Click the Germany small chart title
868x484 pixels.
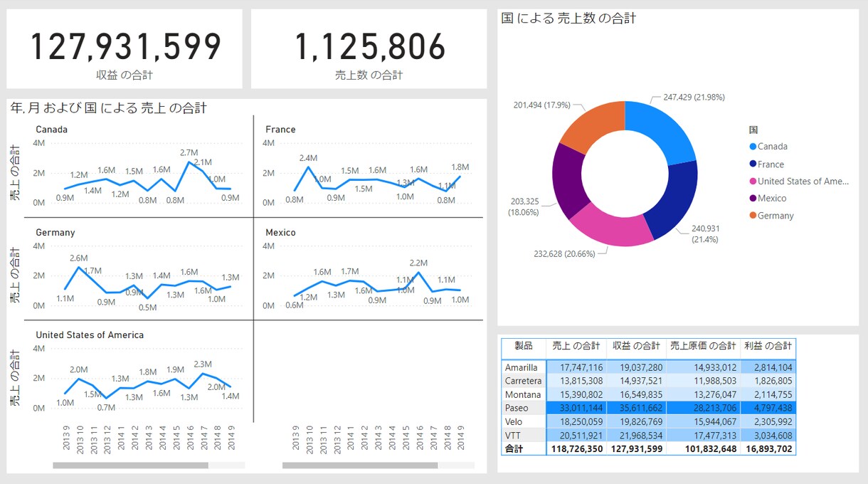tap(55, 232)
